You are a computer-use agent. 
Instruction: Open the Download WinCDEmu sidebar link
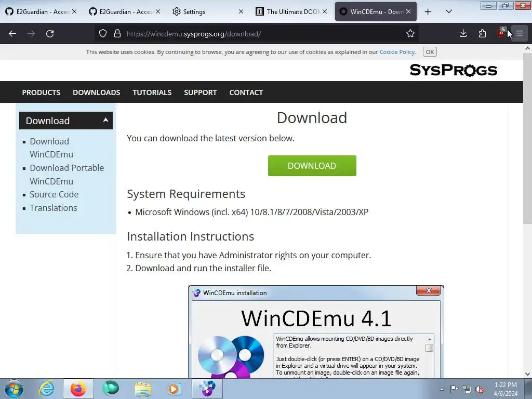[x=51, y=148]
